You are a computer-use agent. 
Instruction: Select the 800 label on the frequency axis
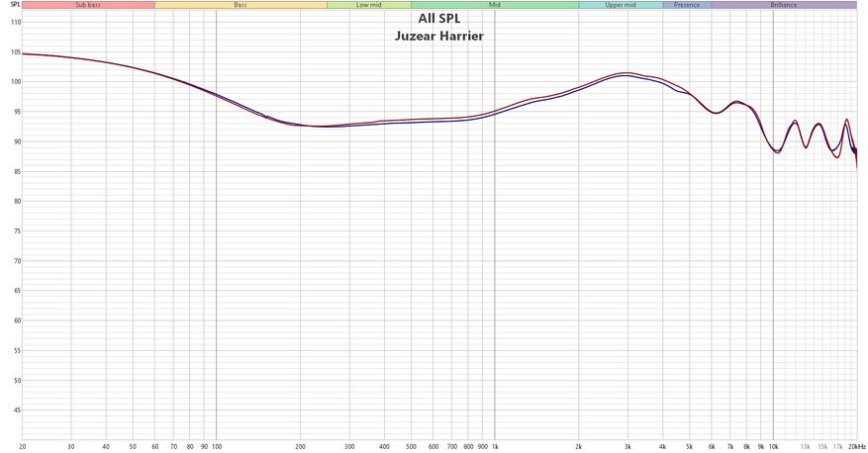[468, 446]
